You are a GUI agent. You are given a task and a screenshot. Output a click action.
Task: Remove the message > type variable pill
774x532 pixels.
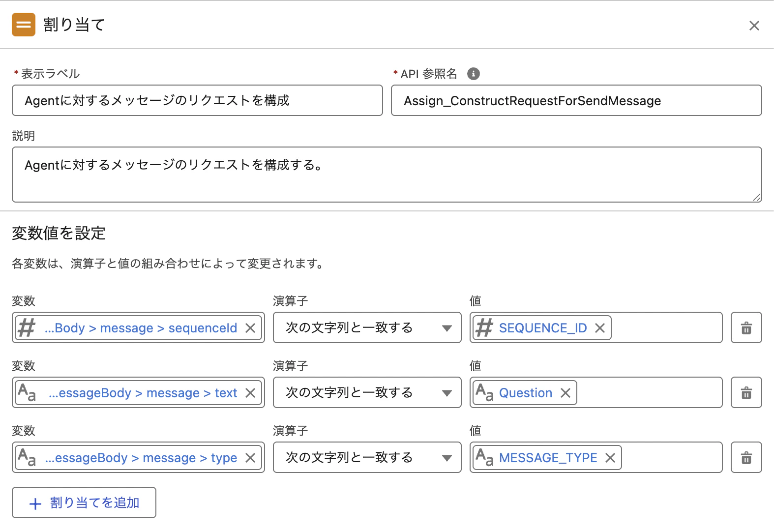point(250,458)
